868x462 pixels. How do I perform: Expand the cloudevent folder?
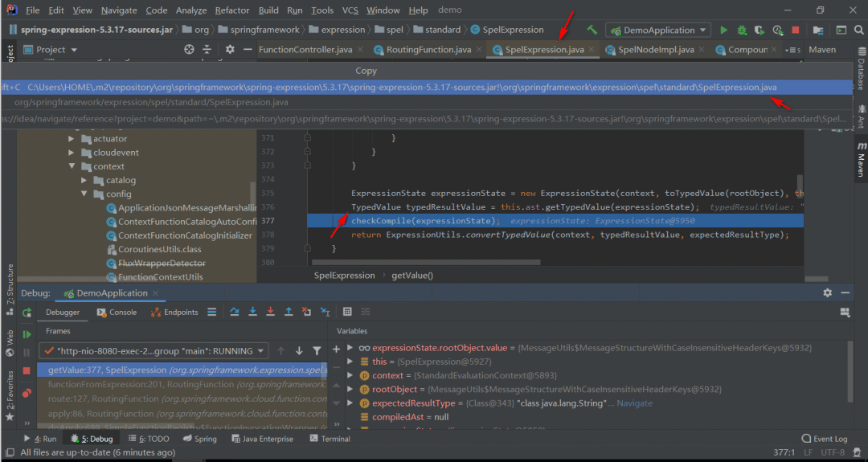pyautogui.click(x=71, y=152)
